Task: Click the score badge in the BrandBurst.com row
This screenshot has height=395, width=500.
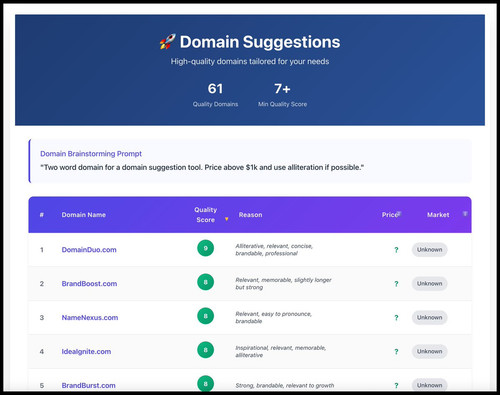Action: (205, 383)
